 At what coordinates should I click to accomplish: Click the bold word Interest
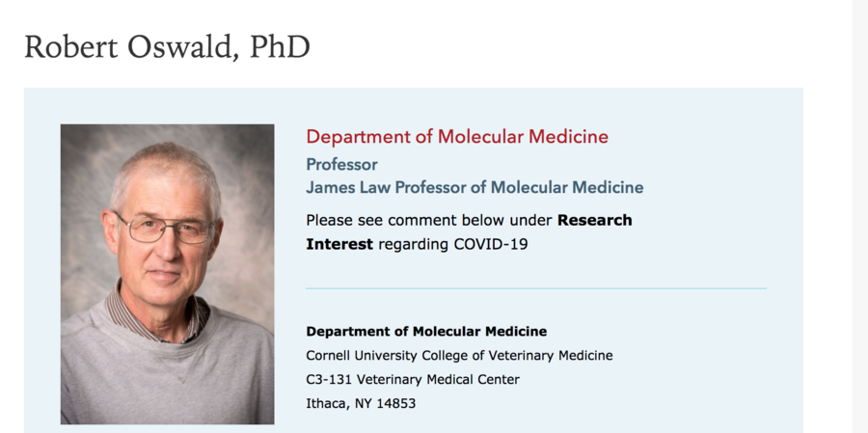coord(339,244)
